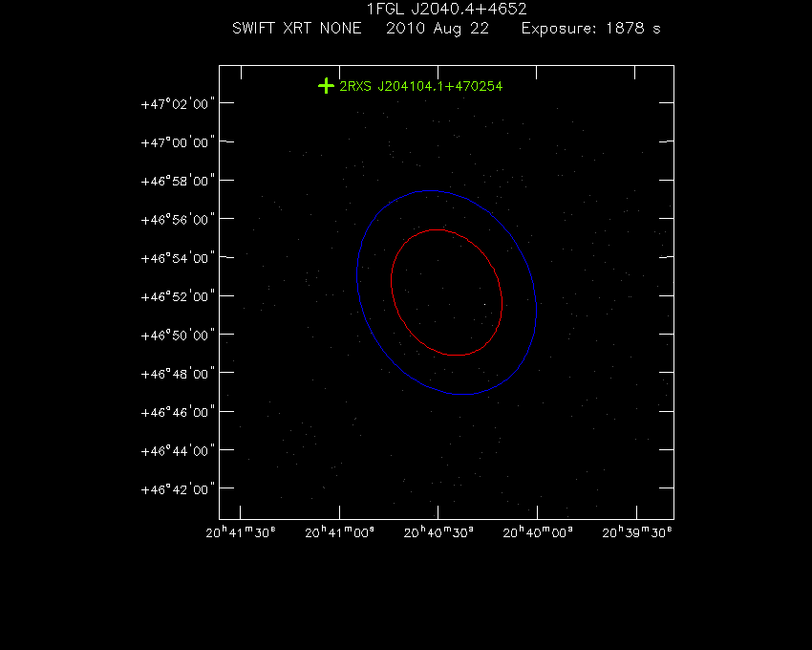Click declination label +47°02'00"
The height and width of the screenshot is (650, 812).
tap(177, 104)
